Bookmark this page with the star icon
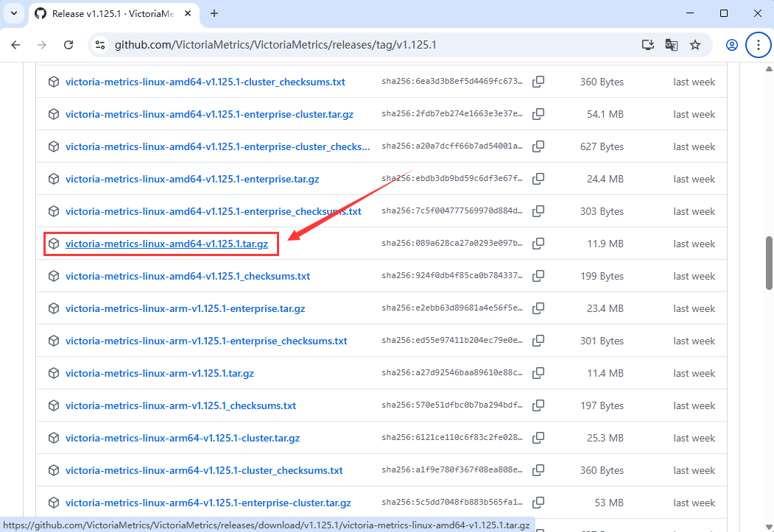774x532 pixels. (695, 45)
